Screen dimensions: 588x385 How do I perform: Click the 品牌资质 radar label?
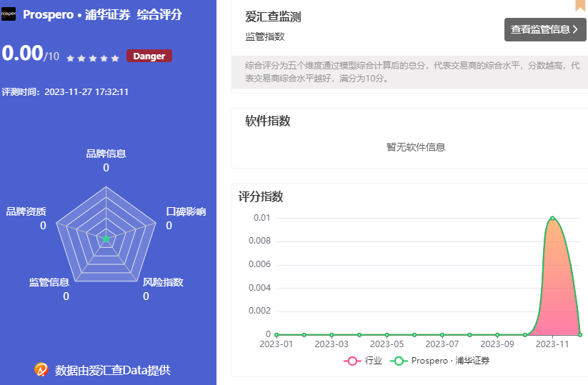coord(26,211)
